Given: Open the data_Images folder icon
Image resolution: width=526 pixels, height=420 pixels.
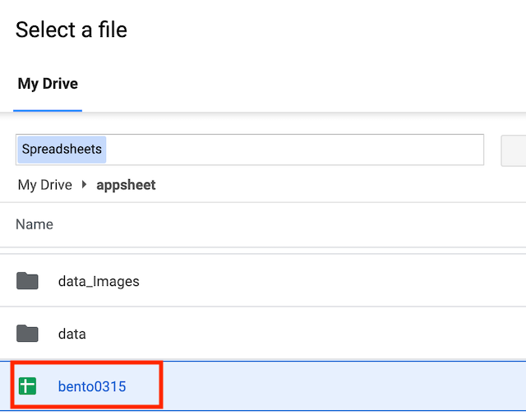Looking at the screenshot, I should click(x=27, y=281).
